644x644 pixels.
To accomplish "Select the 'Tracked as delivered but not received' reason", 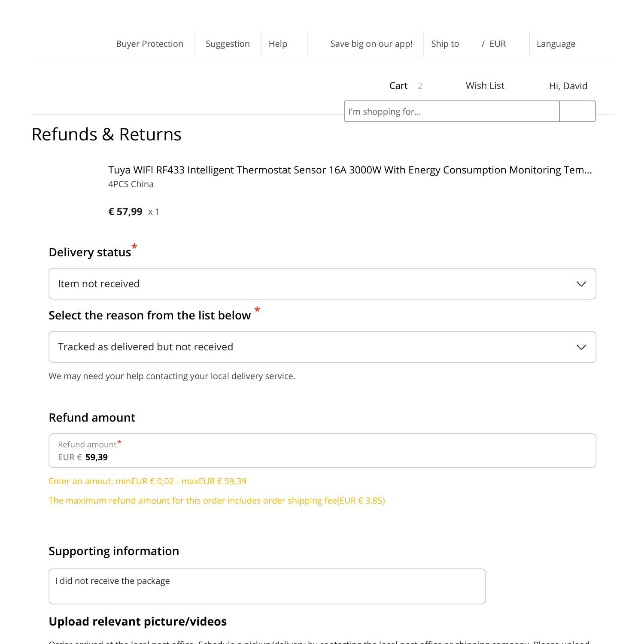I will pyautogui.click(x=301, y=347).
